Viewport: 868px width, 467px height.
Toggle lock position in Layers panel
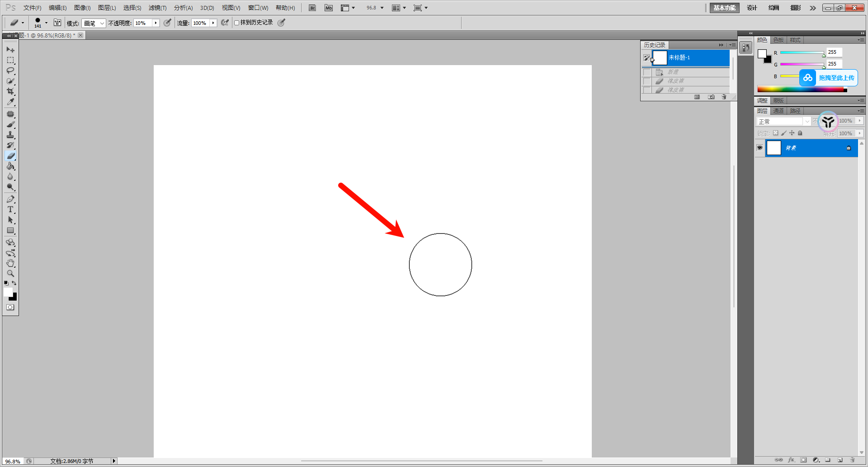792,133
